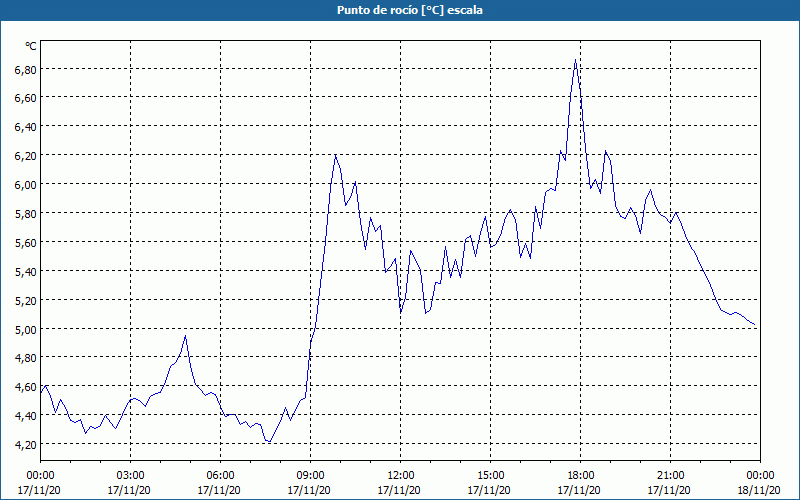The image size is (800, 500).
Task: Click the 4,40 y-axis value
Action: click(x=26, y=416)
